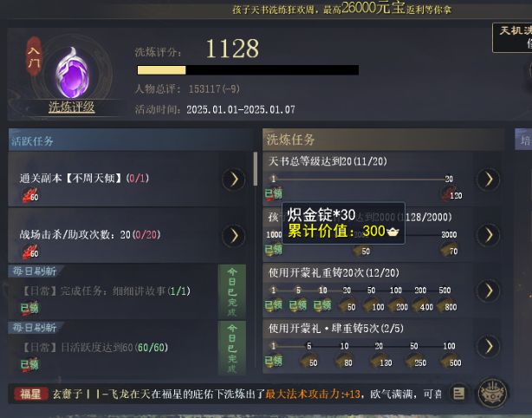The image size is (532, 418).
Task: Click the golden cauldron icon at bottom
Action: tap(493, 394)
